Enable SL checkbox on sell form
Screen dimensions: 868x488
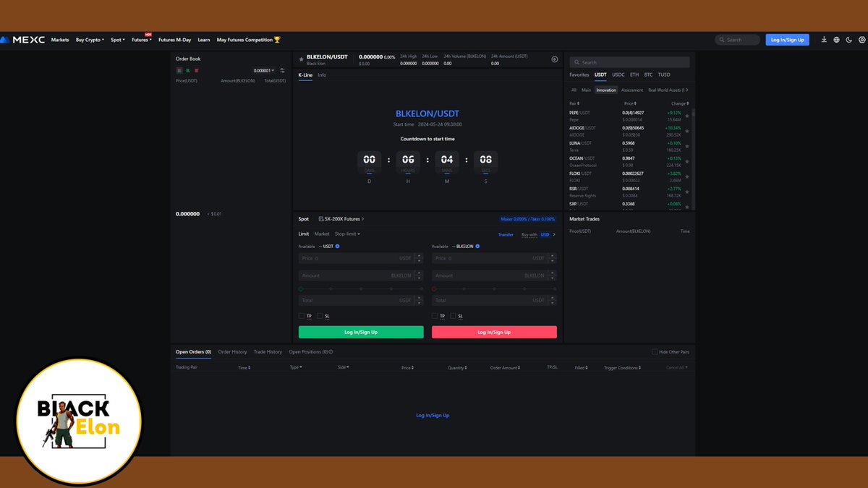pos(453,316)
